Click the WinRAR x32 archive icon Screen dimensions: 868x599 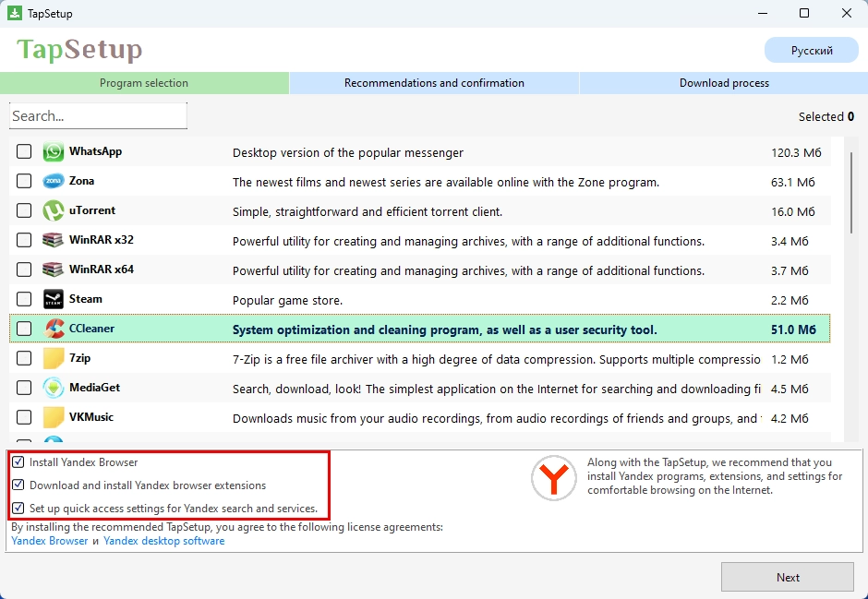(53, 240)
